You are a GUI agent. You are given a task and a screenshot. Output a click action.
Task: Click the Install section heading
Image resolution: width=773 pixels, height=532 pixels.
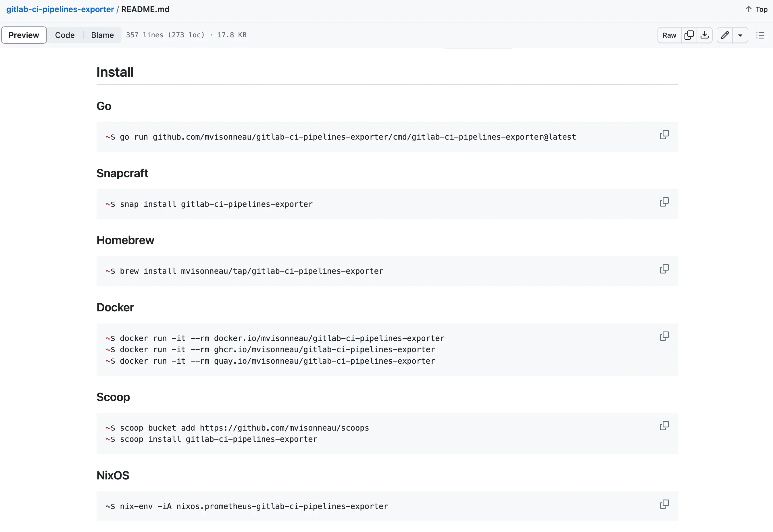click(x=115, y=72)
